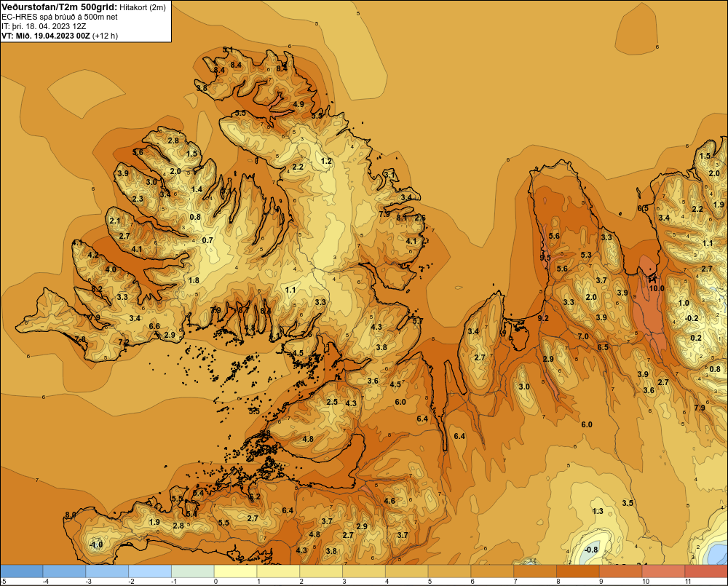Click the '11' label on the color scale
The image size is (728, 586).
click(688, 582)
